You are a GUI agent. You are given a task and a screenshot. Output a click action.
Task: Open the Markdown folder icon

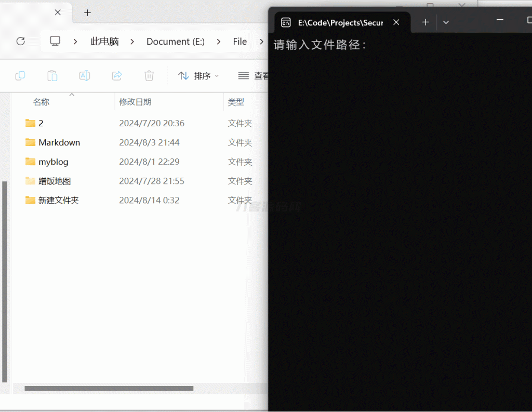(x=30, y=142)
